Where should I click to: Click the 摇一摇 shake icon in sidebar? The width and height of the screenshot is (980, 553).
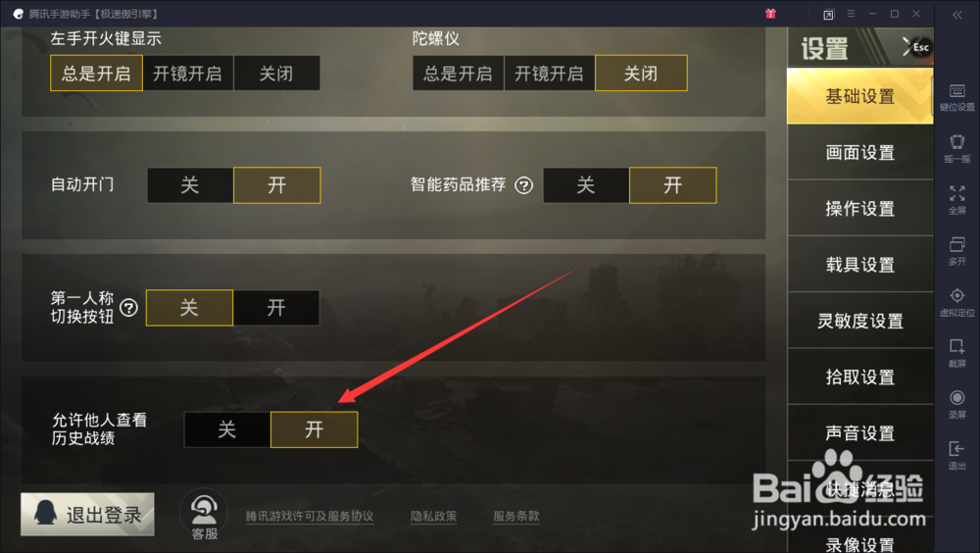[956, 149]
